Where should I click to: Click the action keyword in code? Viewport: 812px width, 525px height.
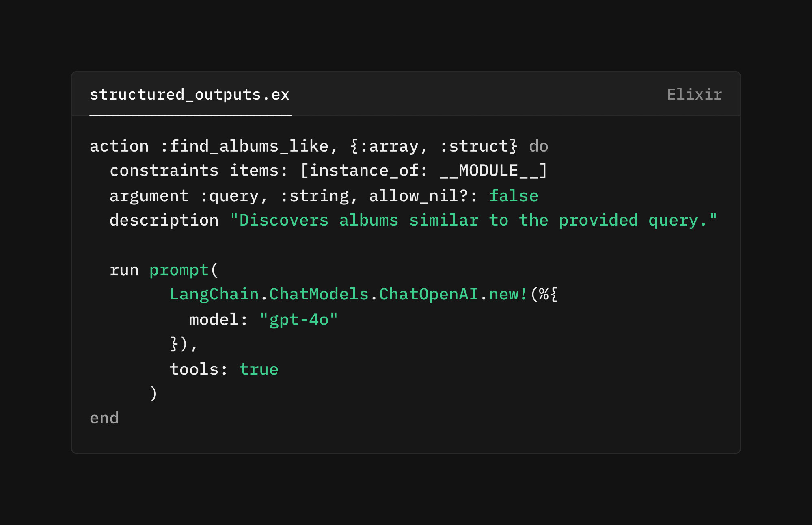[x=119, y=146]
